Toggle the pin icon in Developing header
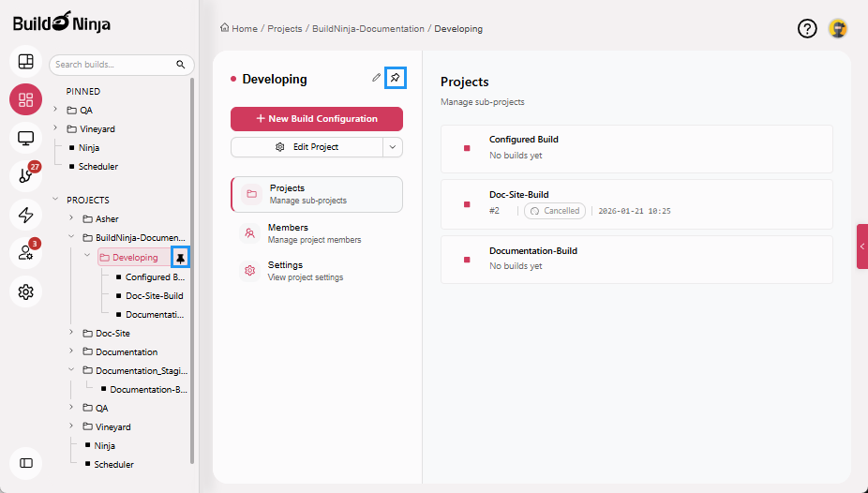Image resolution: width=868 pixels, height=493 pixels. point(396,78)
